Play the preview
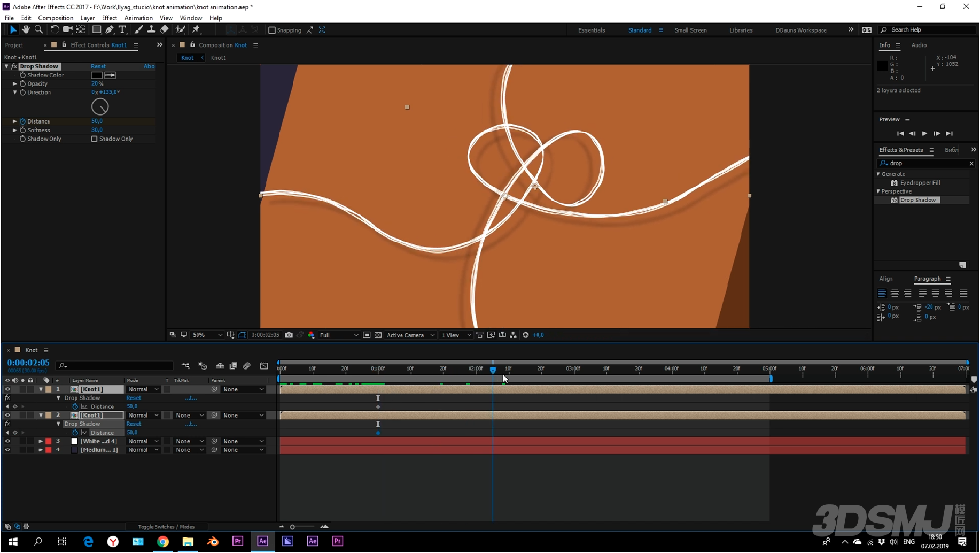The height and width of the screenshot is (553, 980). [x=925, y=134]
